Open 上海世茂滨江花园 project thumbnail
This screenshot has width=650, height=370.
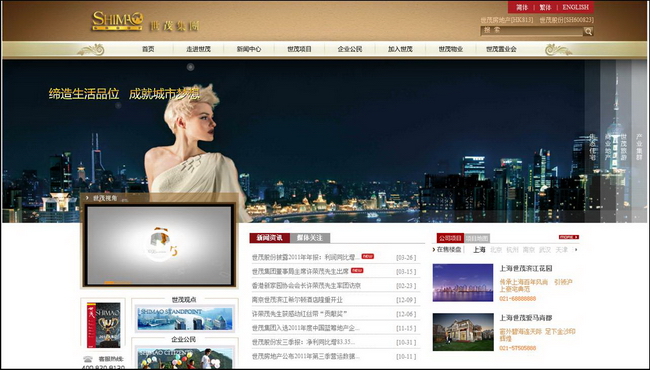[x=463, y=283]
